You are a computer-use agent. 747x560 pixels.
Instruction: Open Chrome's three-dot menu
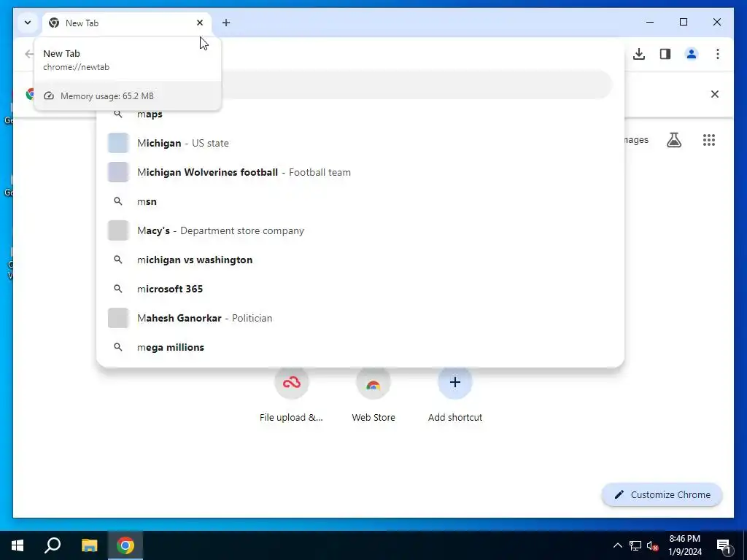pyautogui.click(x=718, y=54)
